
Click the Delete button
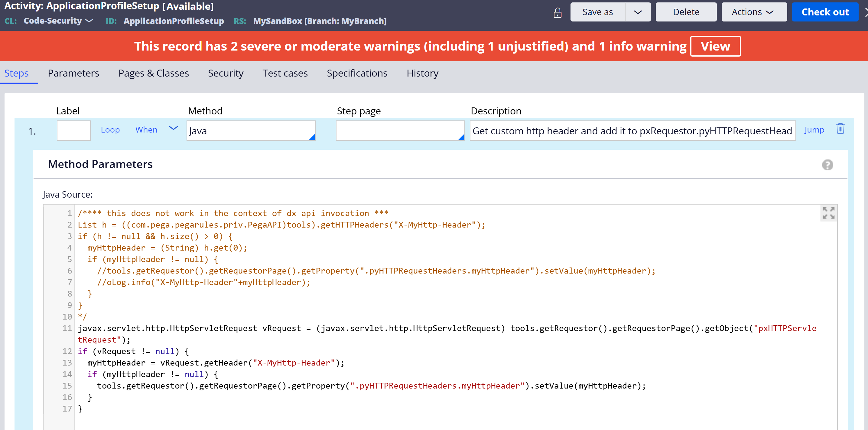pyautogui.click(x=686, y=12)
